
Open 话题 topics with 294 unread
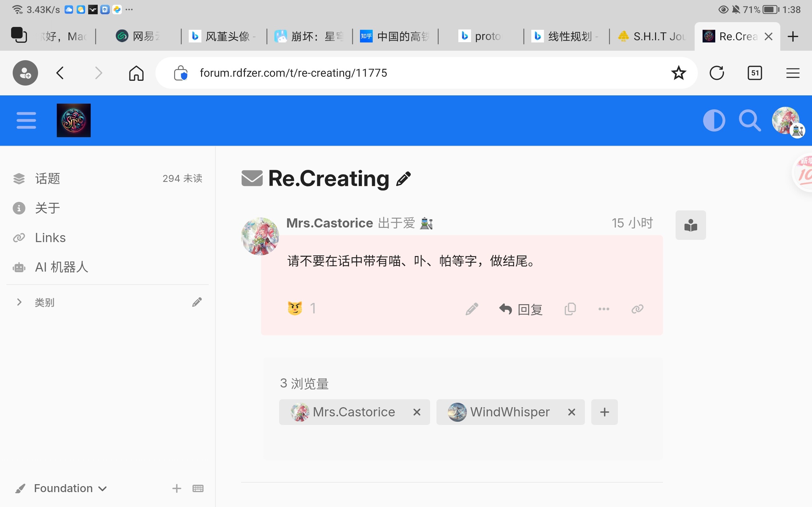point(48,178)
